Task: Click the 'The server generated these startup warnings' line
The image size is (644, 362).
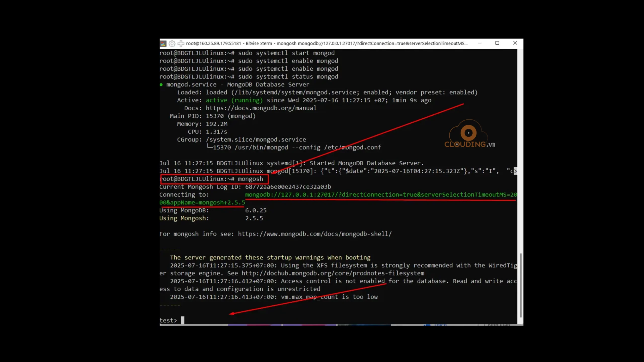Action: (x=270, y=258)
